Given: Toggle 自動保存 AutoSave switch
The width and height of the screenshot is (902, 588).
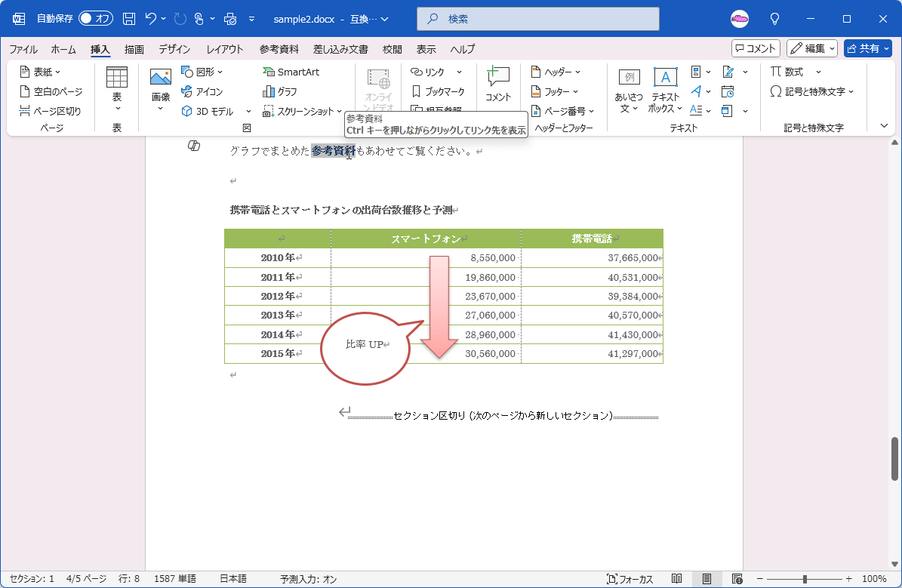Looking at the screenshot, I should pos(95,18).
